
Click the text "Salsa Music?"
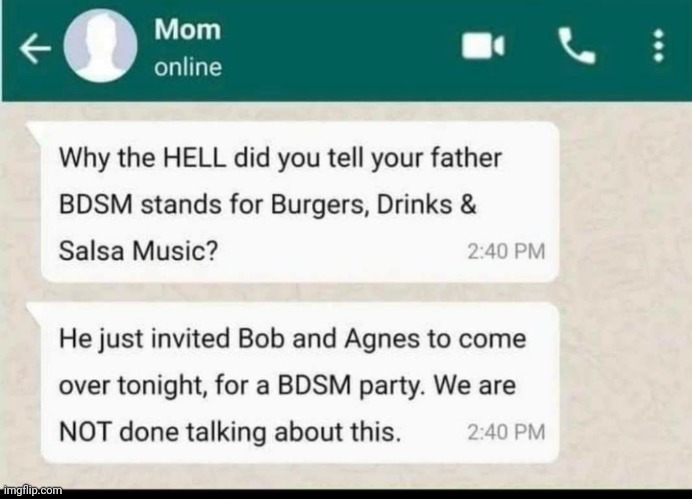click(x=139, y=251)
